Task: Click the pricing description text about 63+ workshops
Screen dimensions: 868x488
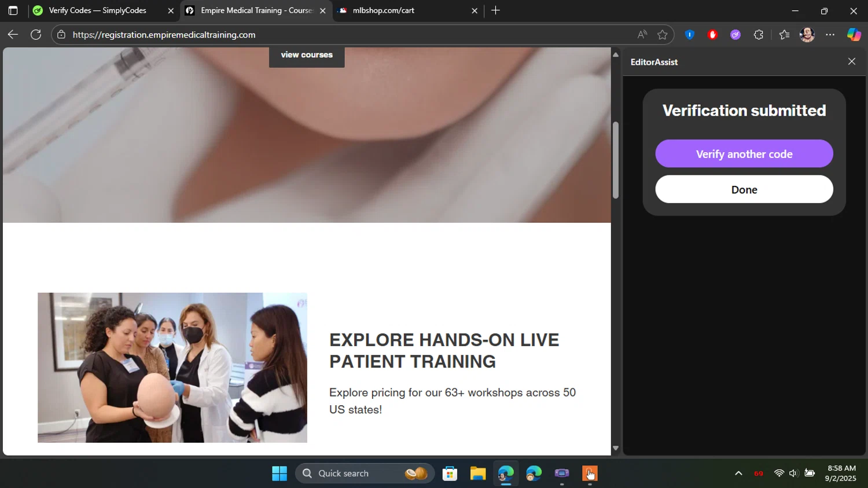Action: click(x=453, y=401)
